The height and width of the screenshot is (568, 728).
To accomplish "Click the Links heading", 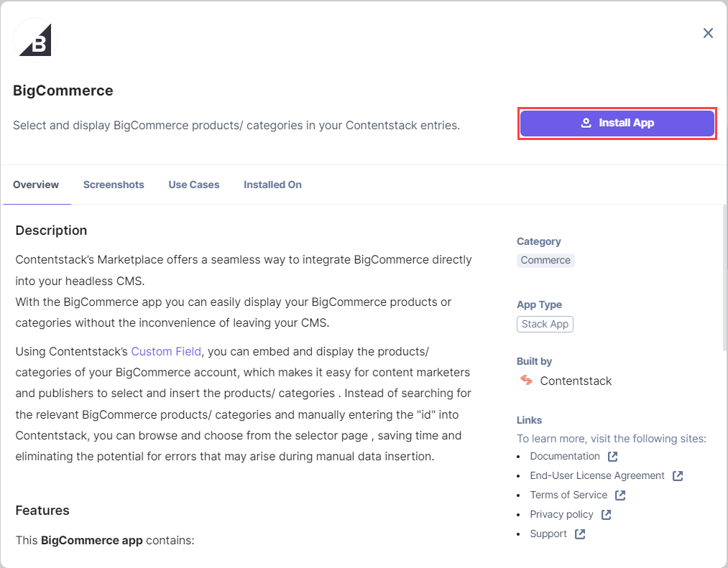I will pos(529,420).
